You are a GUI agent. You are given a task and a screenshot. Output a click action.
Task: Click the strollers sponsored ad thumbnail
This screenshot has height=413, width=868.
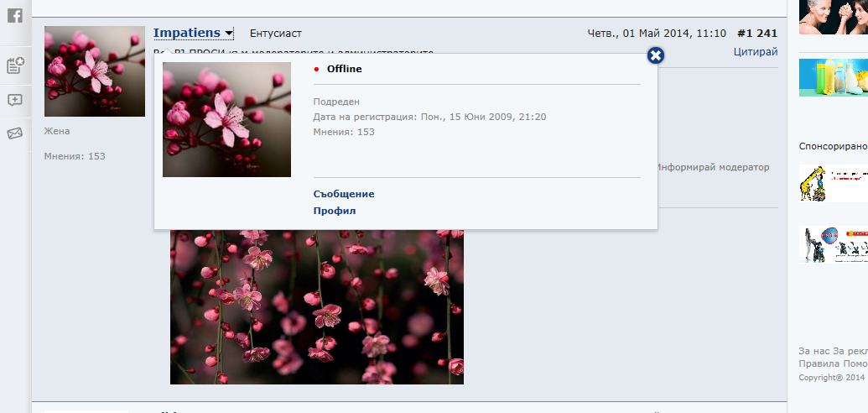pyautogui.click(x=832, y=245)
